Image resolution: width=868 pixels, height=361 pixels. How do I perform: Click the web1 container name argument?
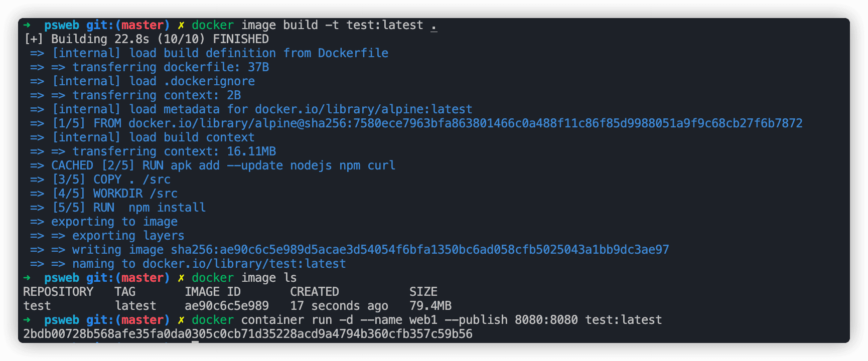(423, 320)
